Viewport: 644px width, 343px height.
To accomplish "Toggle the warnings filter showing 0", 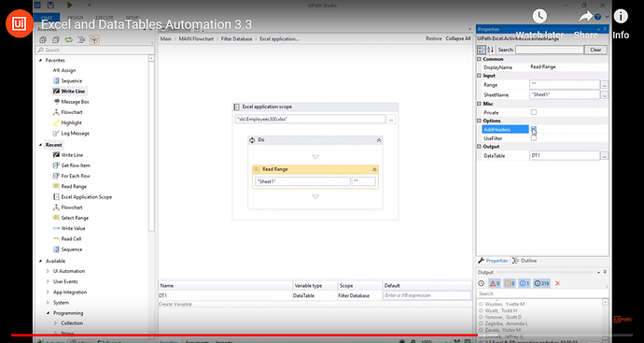I will tap(510, 283).
